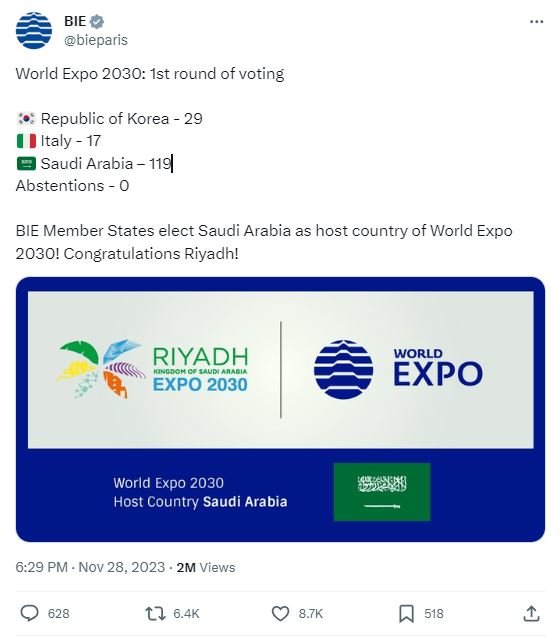560x638 pixels.
Task: Click the repost arrows icon
Action: point(155,613)
